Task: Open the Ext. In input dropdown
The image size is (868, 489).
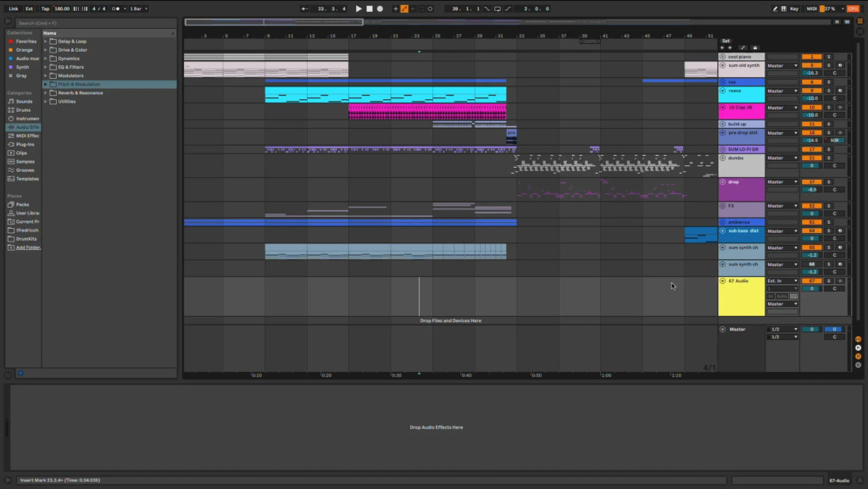Action: tap(782, 281)
